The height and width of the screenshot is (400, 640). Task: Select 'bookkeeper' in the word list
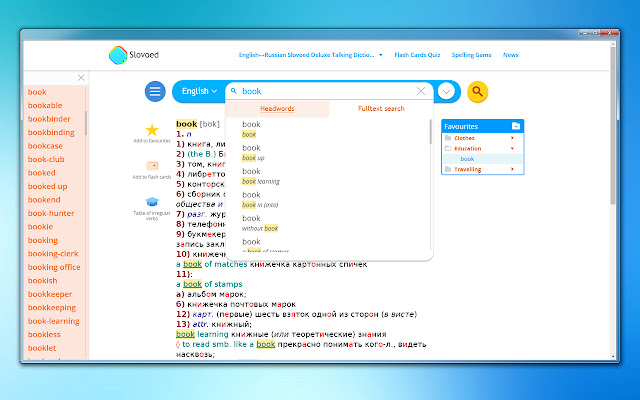(50, 294)
